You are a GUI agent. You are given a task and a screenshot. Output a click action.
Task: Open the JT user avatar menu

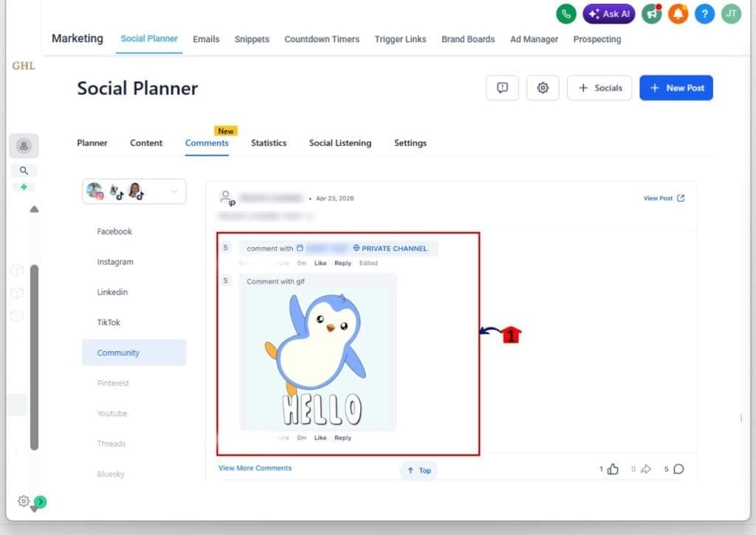[731, 14]
